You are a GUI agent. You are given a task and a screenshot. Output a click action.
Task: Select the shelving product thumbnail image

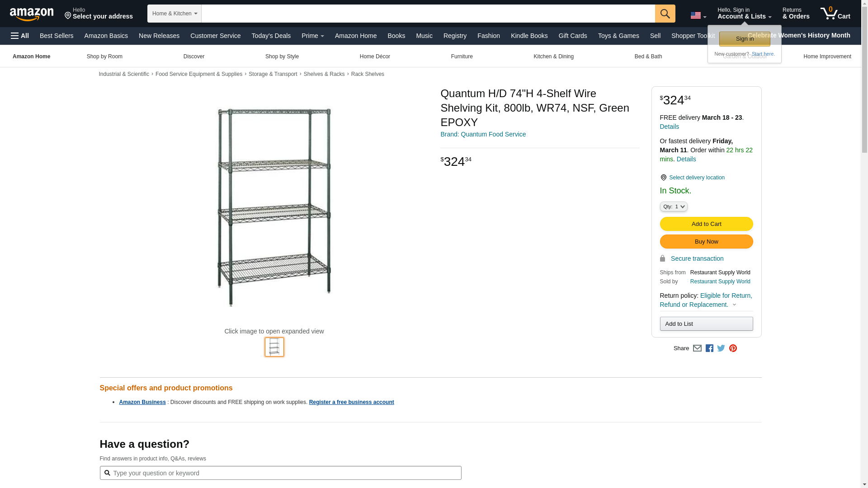point(274,347)
